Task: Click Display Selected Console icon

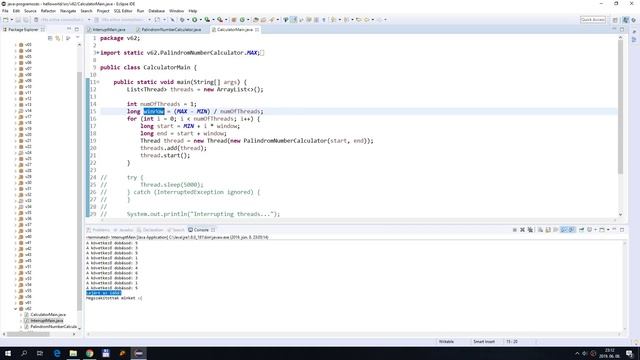Action: (x=589, y=230)
